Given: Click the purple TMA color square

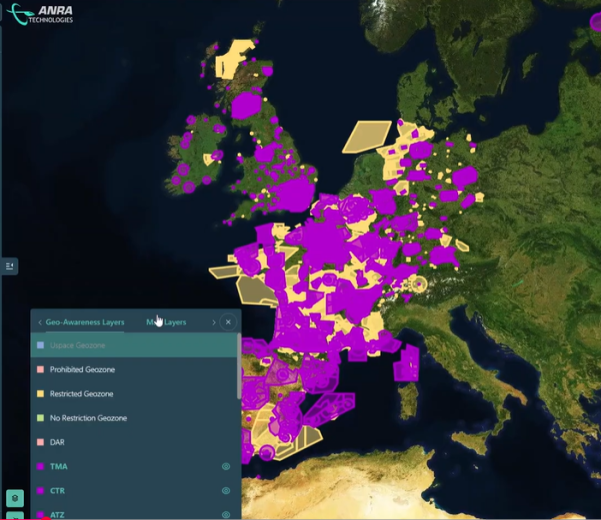Looking at the screenshot, I should coord(40,466).
